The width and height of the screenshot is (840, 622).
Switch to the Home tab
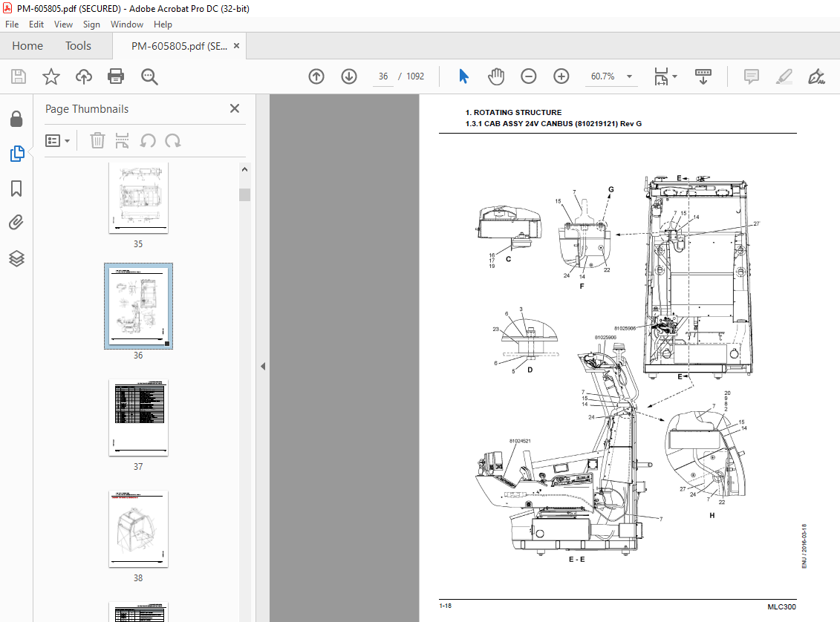(x=27, y=46)
